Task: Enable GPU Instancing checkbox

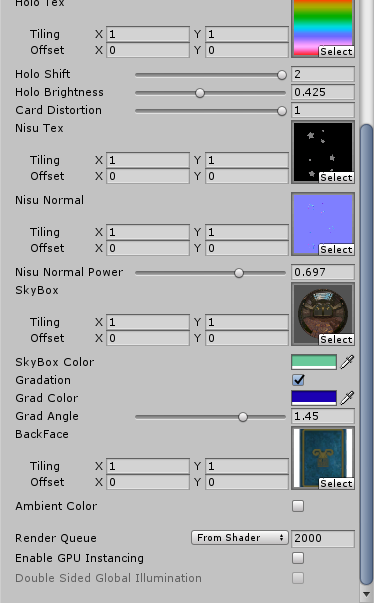Action: tap(298, 558)
